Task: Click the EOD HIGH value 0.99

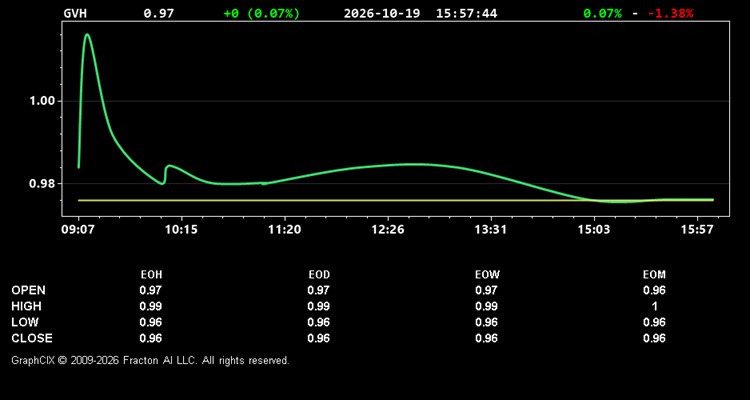Action: pyautogui.click(x=319, y=306)
